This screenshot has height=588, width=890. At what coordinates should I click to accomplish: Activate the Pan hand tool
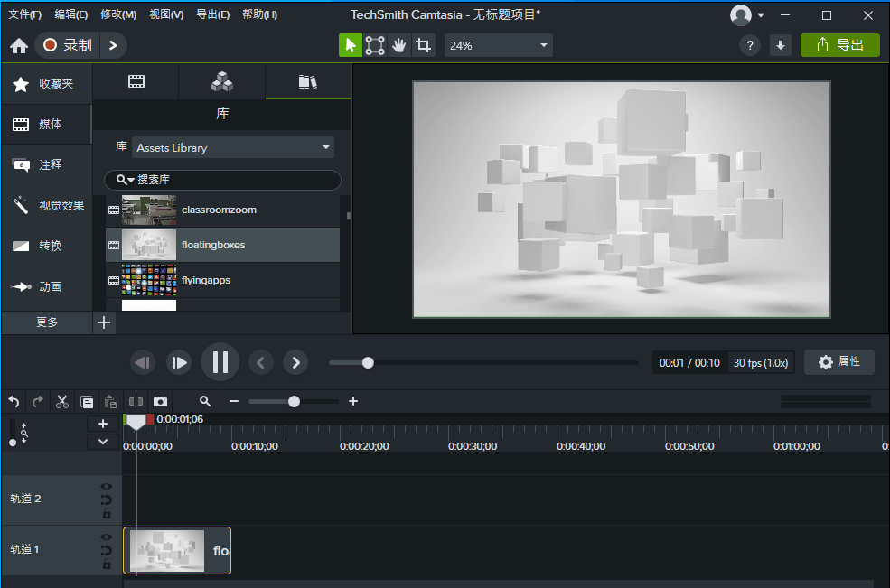[398, 45]
